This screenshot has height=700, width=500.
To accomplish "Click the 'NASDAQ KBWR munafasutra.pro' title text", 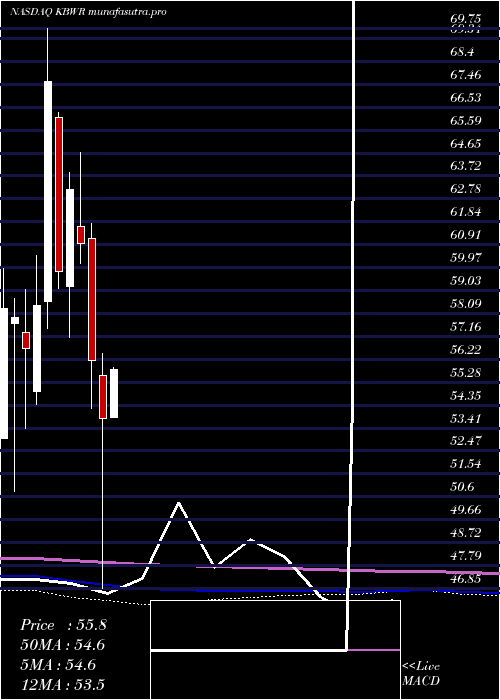I will click(88, 12).
